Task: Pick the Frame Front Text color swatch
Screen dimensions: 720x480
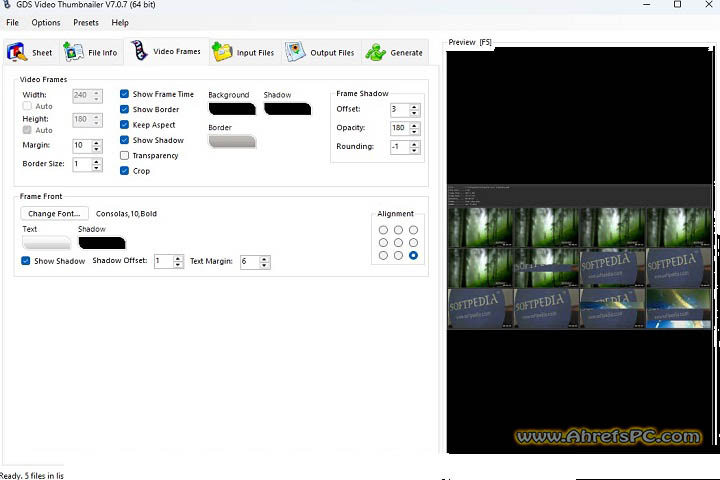Action: 46,243
